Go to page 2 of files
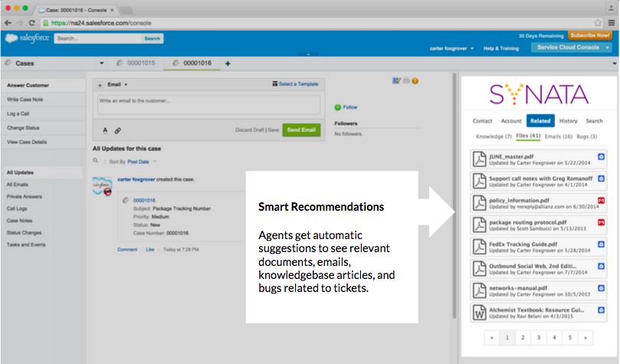The height and width of the screenshot is (364, 620). click(x=523, y=337)
